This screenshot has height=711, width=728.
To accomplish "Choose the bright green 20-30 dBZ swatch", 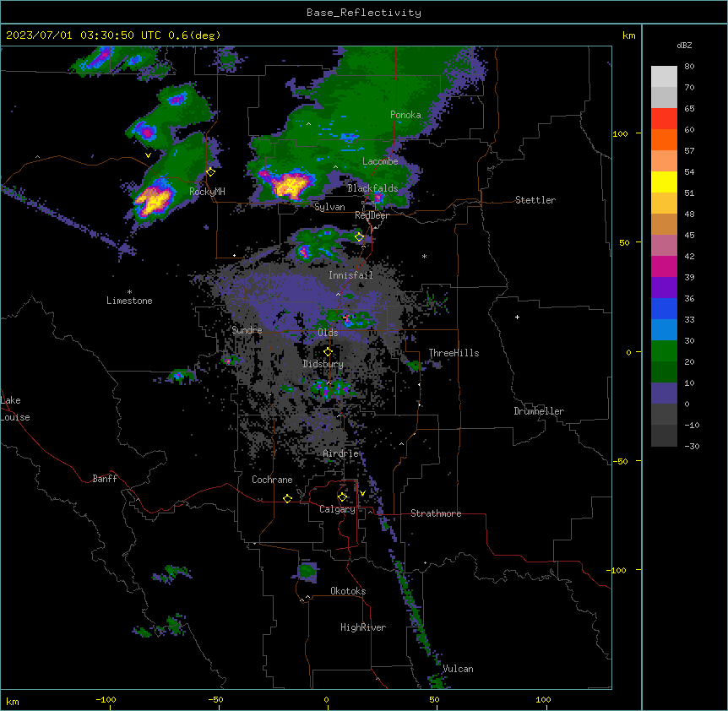I will click(664, 351).
